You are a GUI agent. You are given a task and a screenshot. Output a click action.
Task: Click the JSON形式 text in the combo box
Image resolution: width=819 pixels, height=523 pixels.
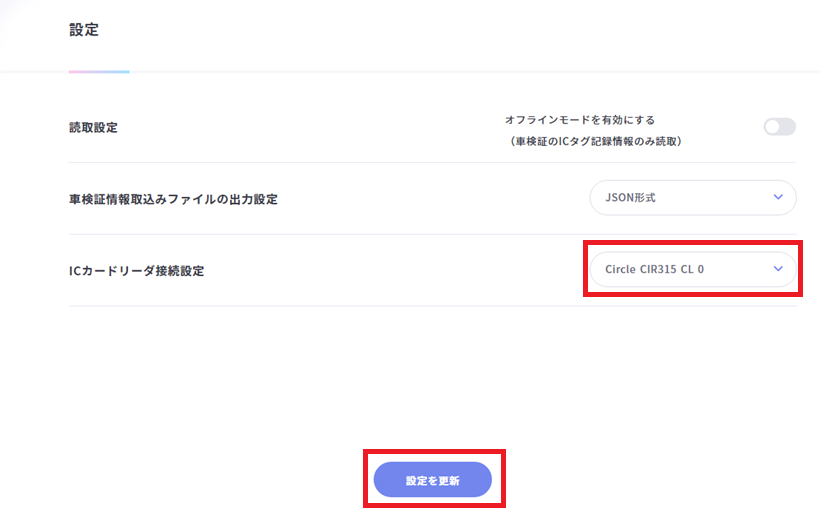coord(630,198)
